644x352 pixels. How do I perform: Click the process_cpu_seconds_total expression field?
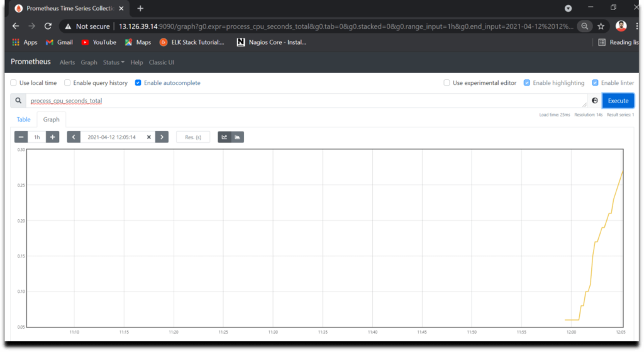[x=306, y=101]
